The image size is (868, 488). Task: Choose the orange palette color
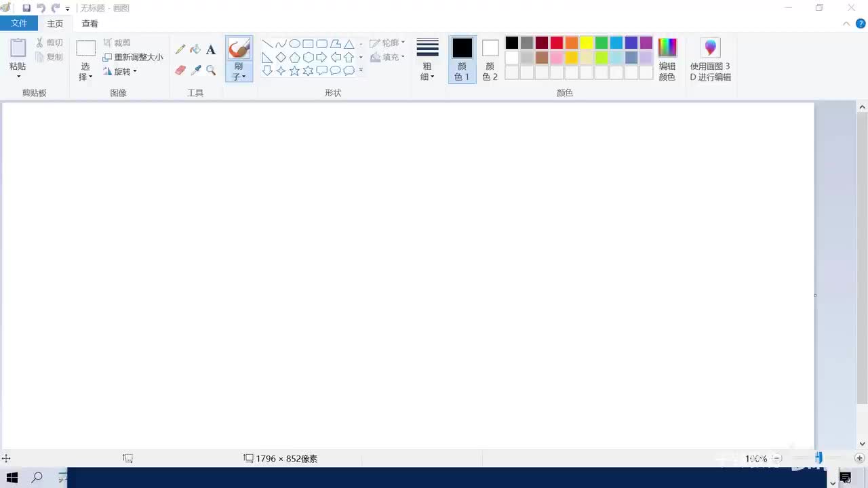pyautogui.click(x=572, y=43)
